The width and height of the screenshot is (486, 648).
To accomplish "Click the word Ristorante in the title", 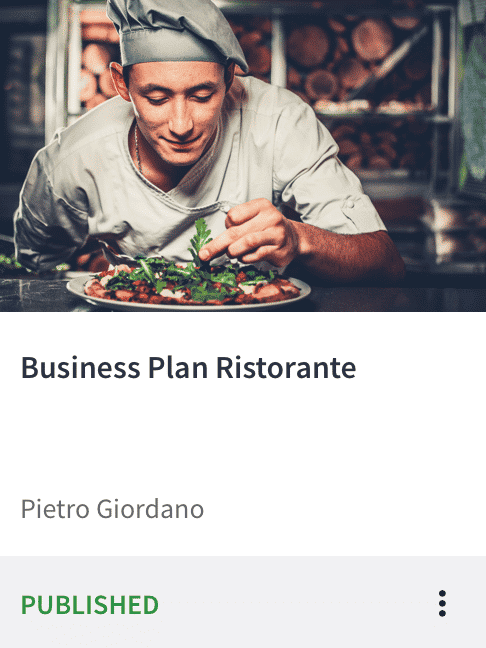I will (286, 367).
